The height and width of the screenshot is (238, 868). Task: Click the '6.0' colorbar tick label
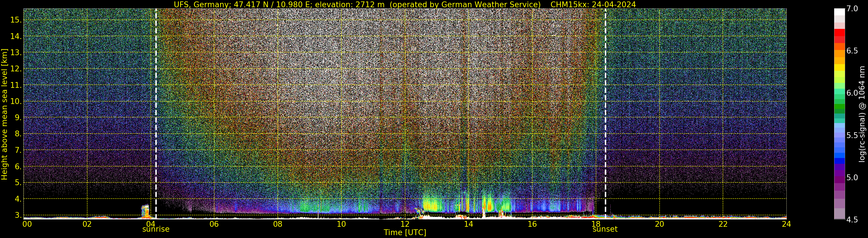tap(852, 93)
